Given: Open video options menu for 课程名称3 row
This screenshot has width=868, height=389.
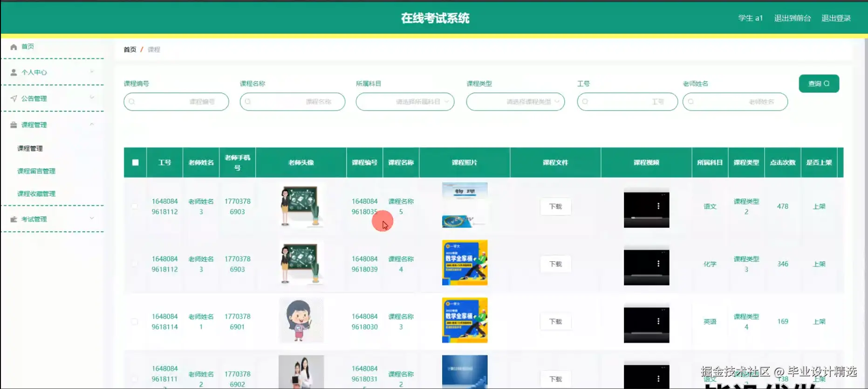Looking at the screenshot, I should tap(658, 321).
